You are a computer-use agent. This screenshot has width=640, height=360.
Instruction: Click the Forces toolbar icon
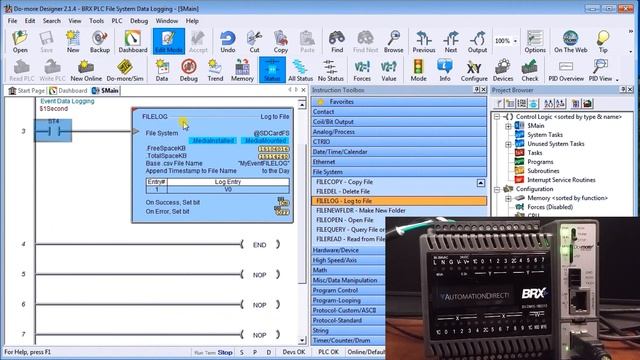tap(362, 70)
